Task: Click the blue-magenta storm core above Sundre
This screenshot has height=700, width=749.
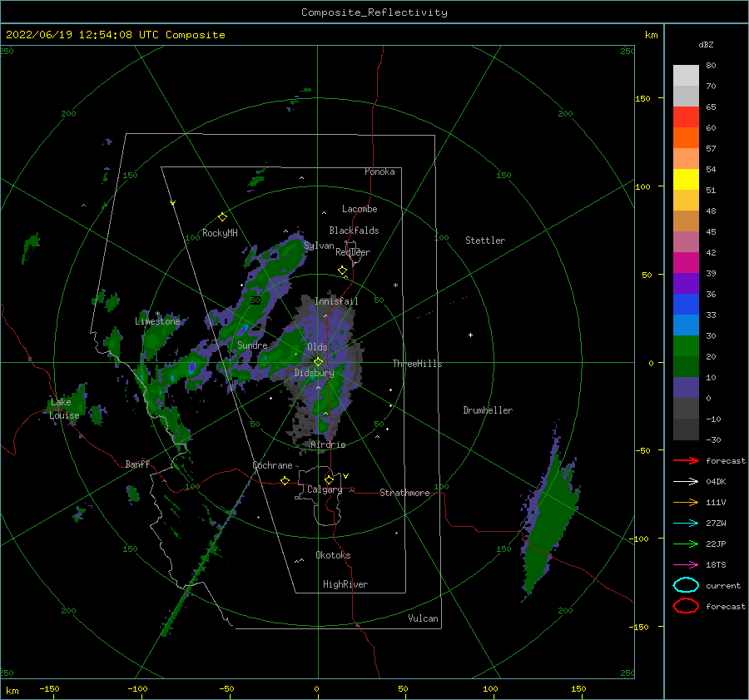Action: point(243,330)
